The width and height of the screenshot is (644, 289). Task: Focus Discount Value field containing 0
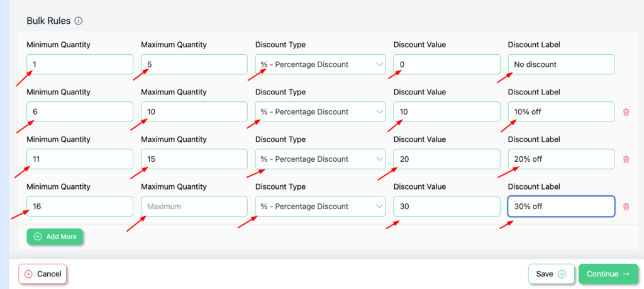(447, 65)
